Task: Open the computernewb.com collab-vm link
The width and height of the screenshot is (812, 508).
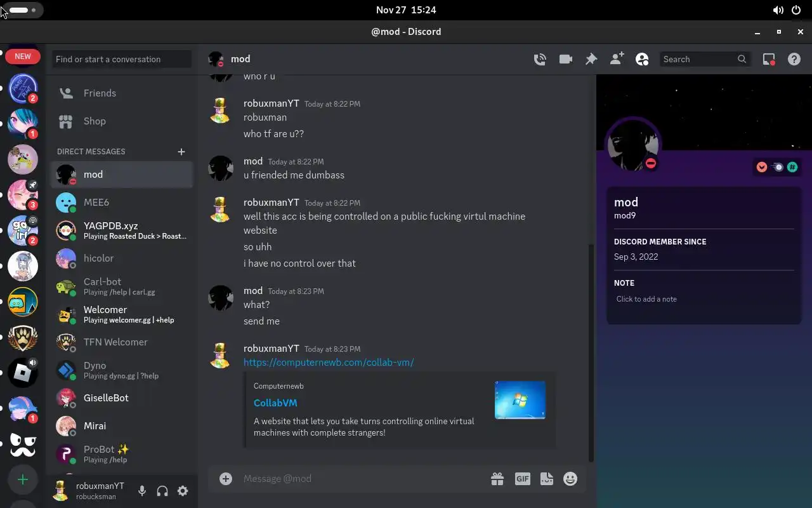Action: pos(329,363)
